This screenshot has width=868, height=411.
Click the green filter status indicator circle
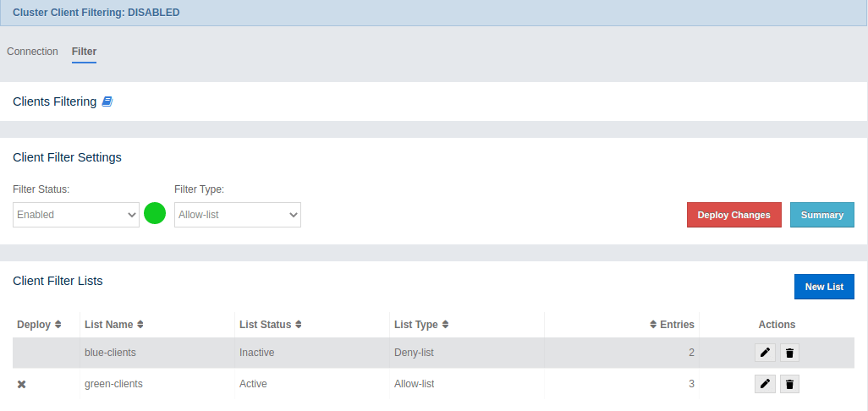point(155,214)
